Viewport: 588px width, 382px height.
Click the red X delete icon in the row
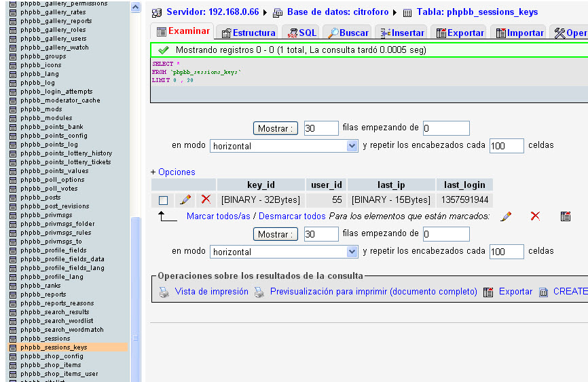click(206, 200)
